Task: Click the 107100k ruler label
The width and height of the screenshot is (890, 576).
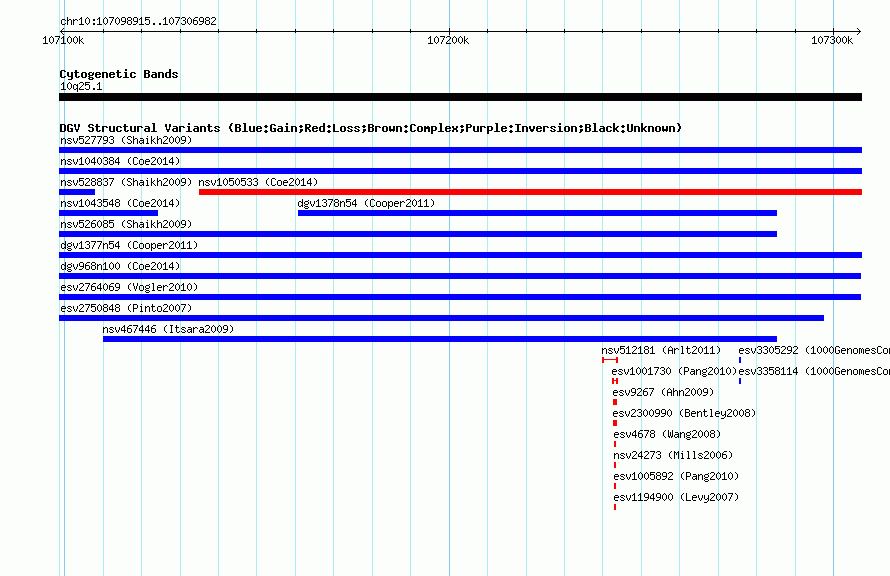Action: (63, 40)
